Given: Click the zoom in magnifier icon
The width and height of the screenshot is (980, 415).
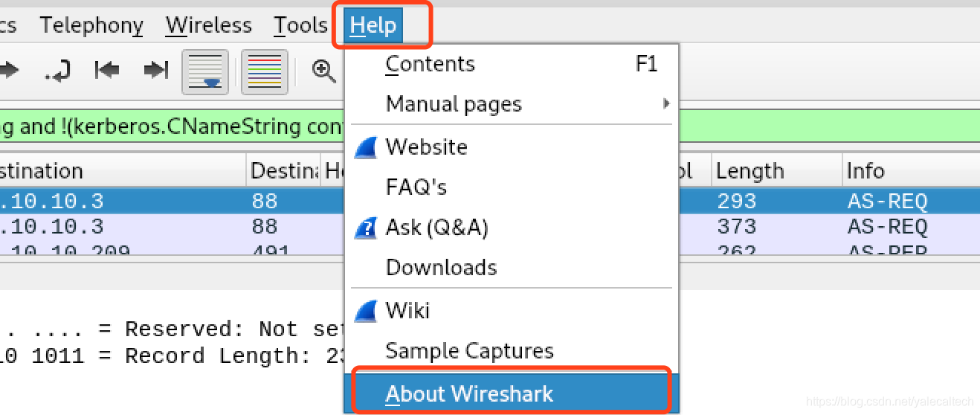Looking at the screenshot, I should [323, 71].
